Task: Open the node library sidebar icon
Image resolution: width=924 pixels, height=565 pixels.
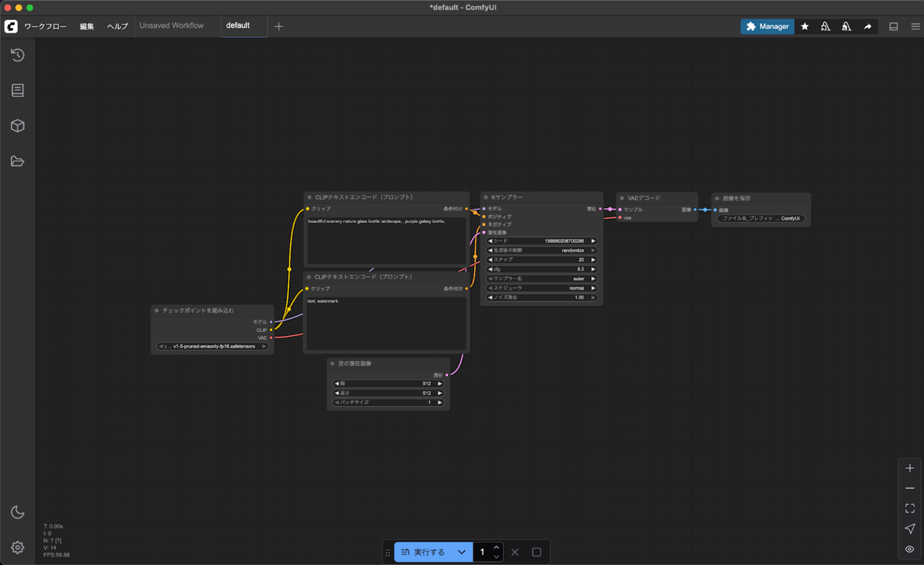Action: 17,90
